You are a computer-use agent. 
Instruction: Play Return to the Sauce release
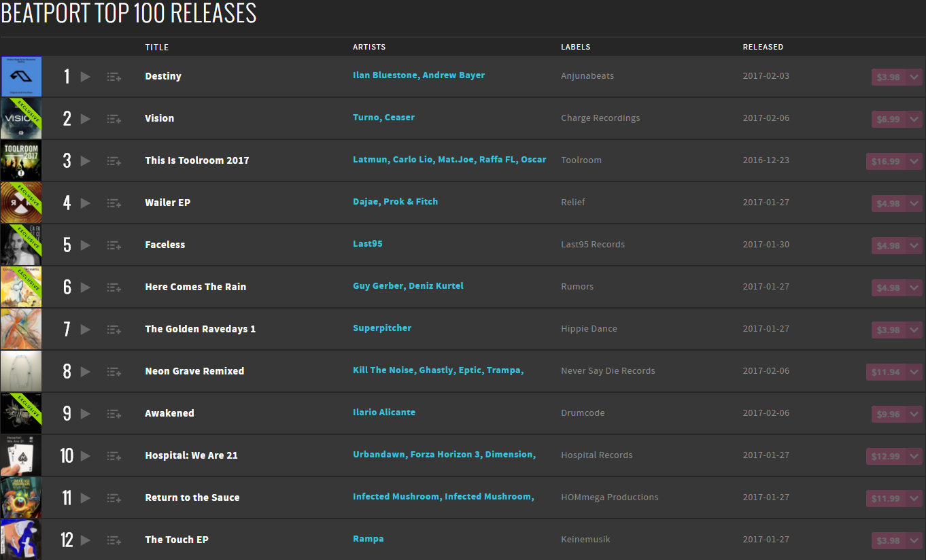click(x=85, y=498)
